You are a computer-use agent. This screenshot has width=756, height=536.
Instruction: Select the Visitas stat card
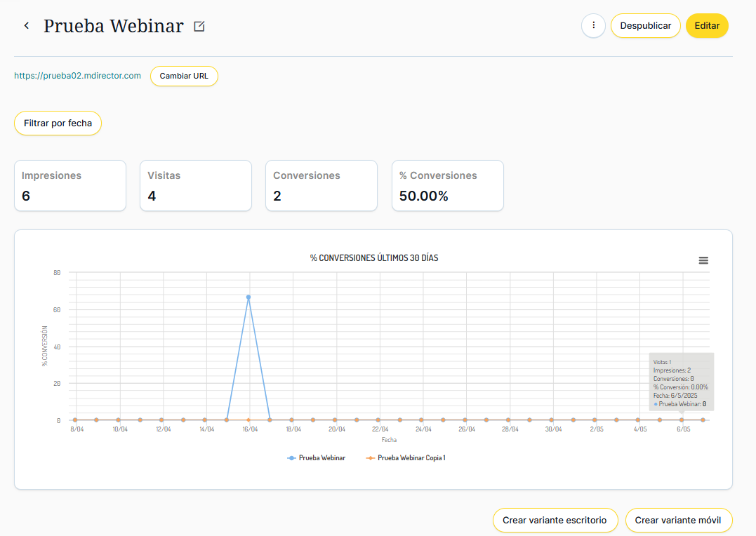(x=196, y=186)
